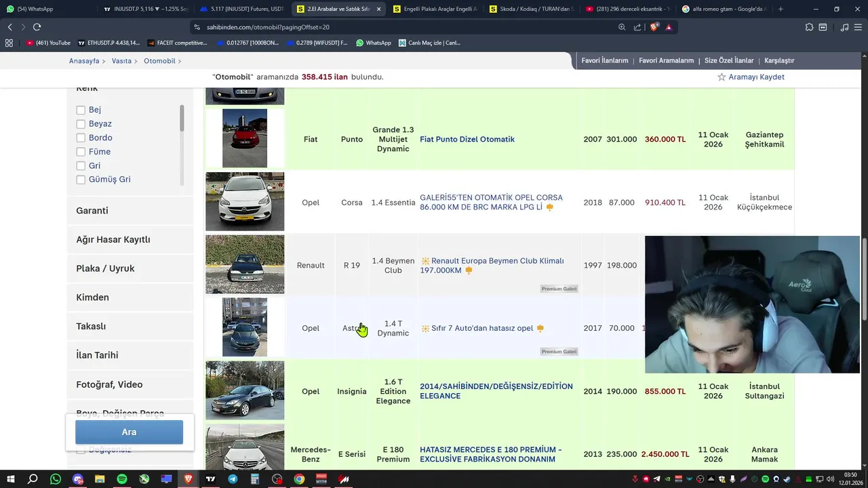Image resolution: width=868 pixels, height=488 pixels.
Task: Click the Karşılaştır link
Action: pyautogui.click(x=779, y=60)
